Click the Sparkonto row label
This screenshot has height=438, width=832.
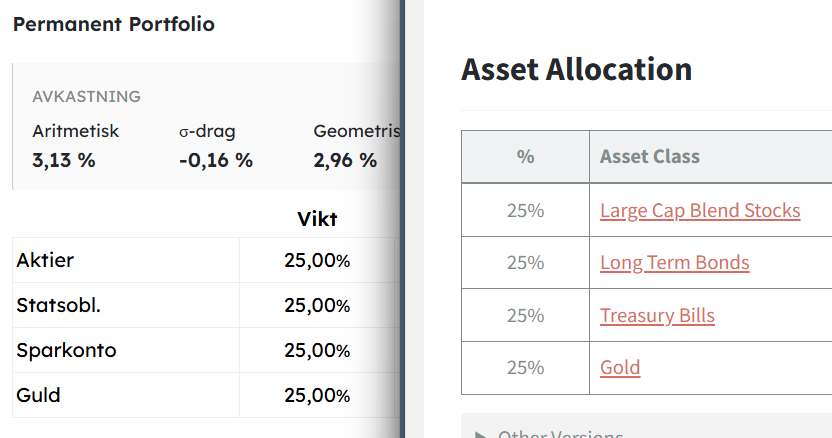[66, 350]
